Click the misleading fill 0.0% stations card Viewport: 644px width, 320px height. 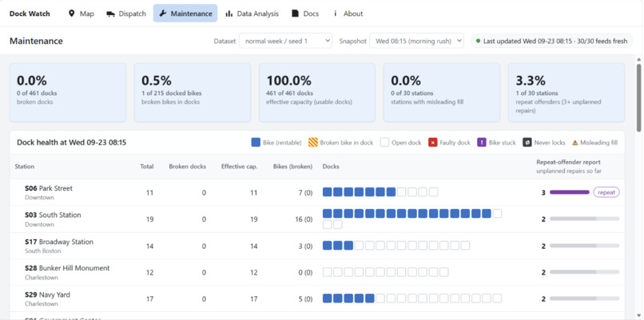point(442,93)
